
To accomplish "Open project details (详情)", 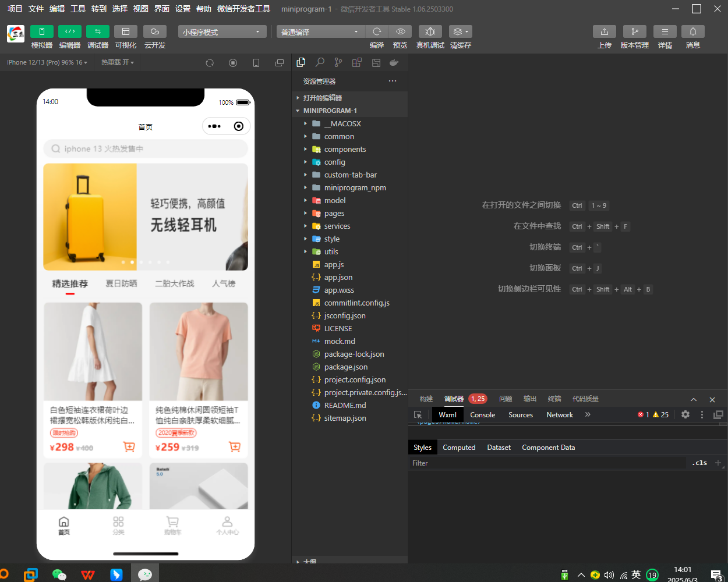I will coord(665,31).
